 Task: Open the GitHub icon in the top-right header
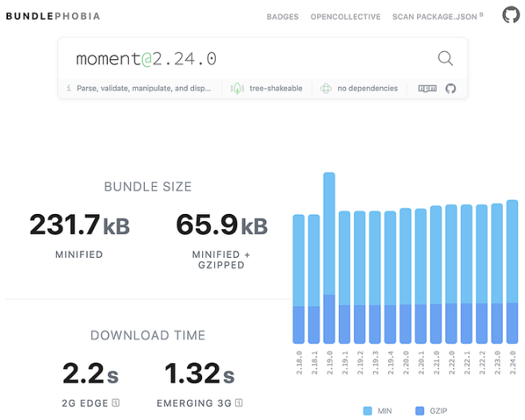(x=511, y=15)
